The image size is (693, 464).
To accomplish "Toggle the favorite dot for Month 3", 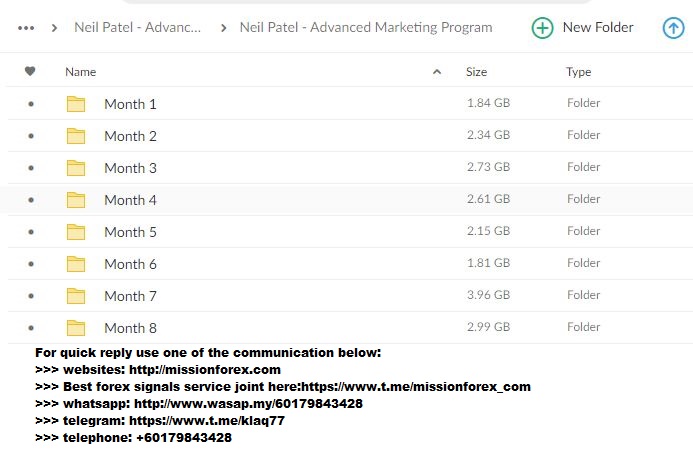I will pos(31,168).
